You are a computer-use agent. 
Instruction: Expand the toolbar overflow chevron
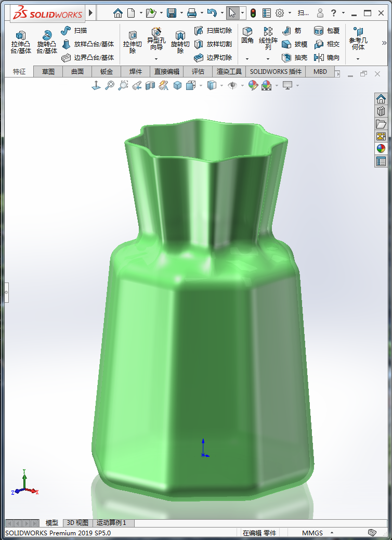[x=384, y=43]
